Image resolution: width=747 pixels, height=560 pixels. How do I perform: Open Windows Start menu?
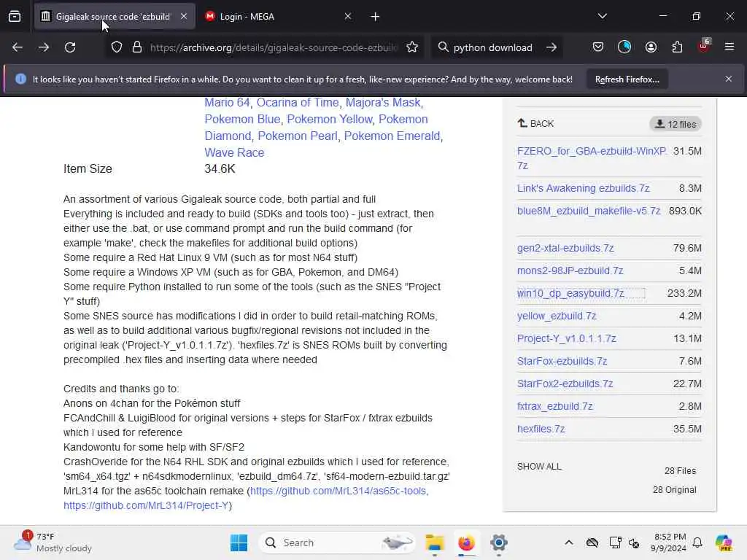pyautogui.click(x=239, y=542)
